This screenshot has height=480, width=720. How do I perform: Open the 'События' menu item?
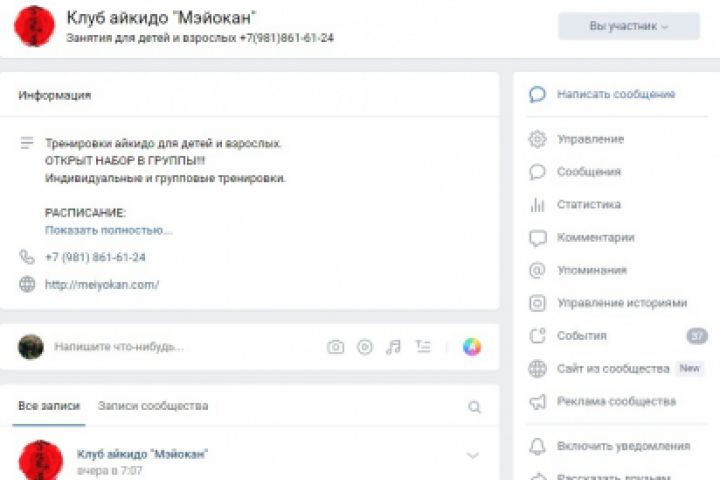582,336
